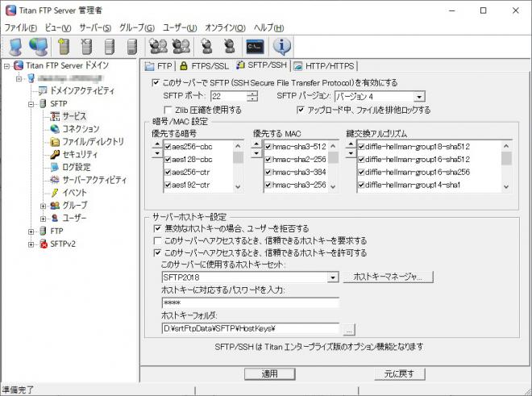Click the 元に戻す button
This screenshot has width=532, height=396.
399,374
